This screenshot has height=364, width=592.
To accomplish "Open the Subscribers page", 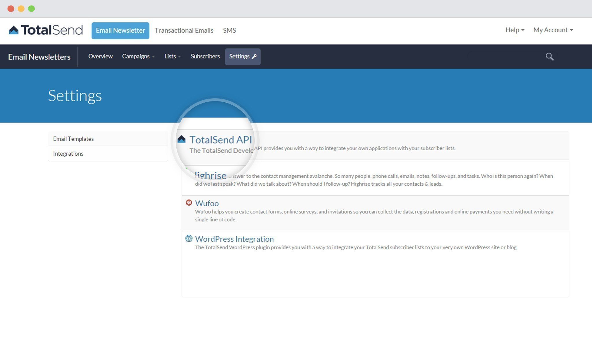I will pos(205,56).
